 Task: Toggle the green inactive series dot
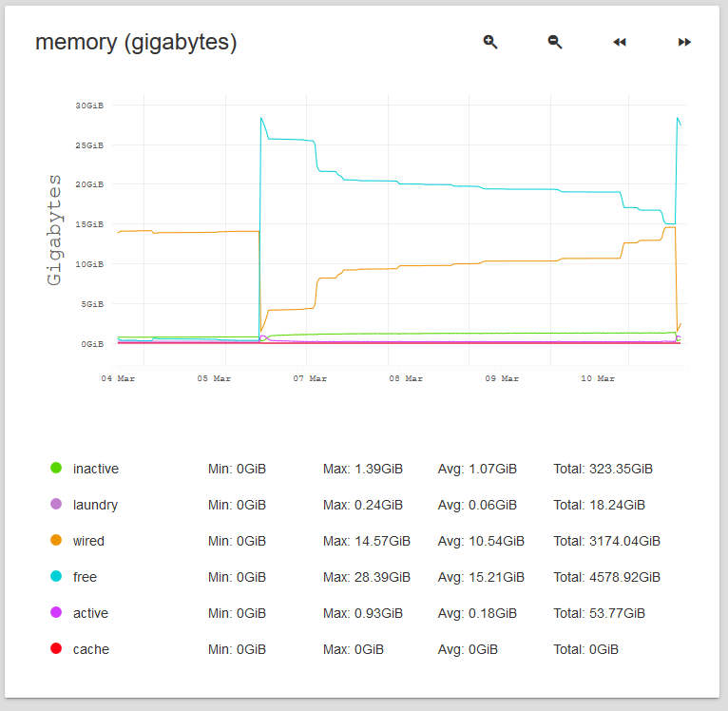56,468
